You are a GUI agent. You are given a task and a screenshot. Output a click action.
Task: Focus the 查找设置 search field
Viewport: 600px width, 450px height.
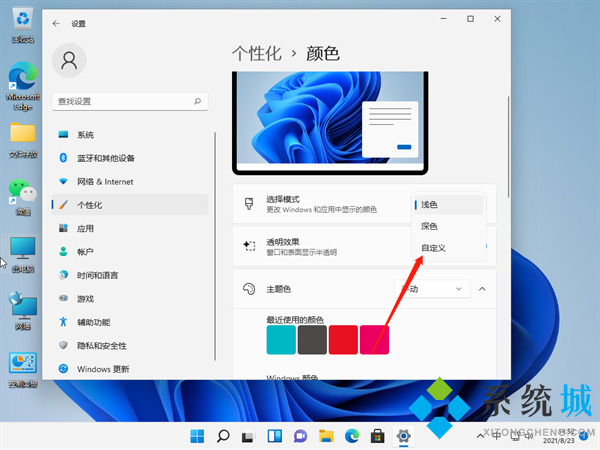pos(130,101)
